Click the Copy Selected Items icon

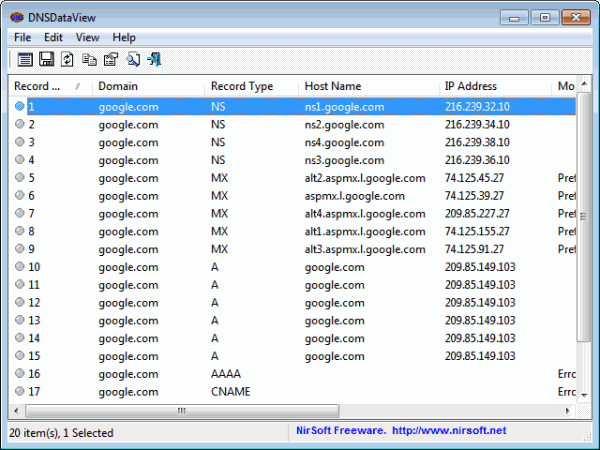click(x=89, y=60)
